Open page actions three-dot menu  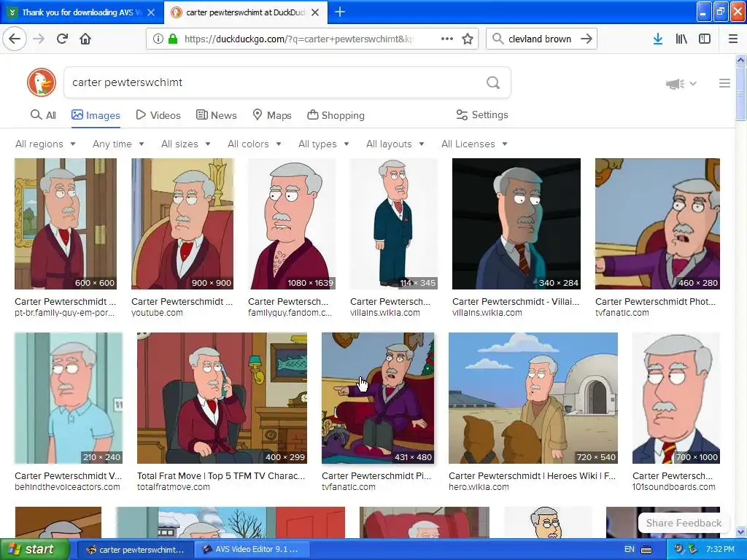(x=447, y=39)
